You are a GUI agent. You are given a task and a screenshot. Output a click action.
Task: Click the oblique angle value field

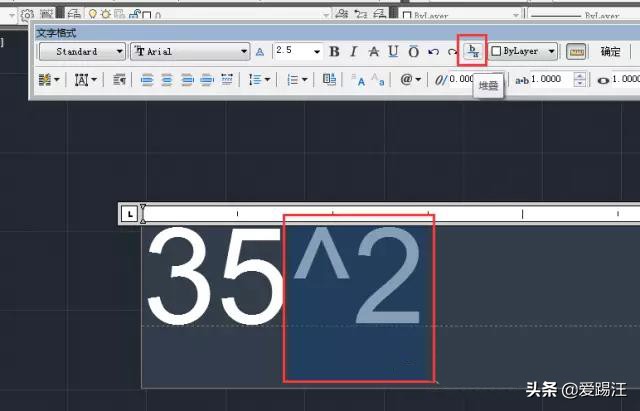tap(461, 79)
